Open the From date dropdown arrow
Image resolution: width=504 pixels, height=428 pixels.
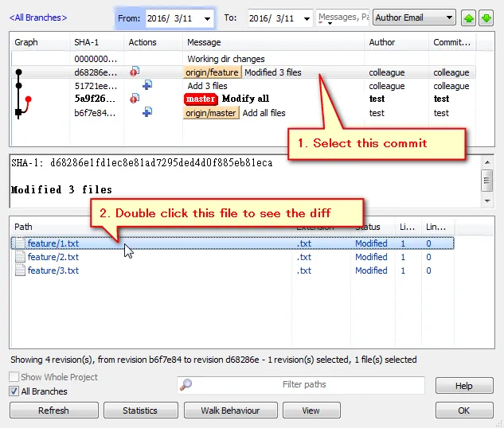207,18
